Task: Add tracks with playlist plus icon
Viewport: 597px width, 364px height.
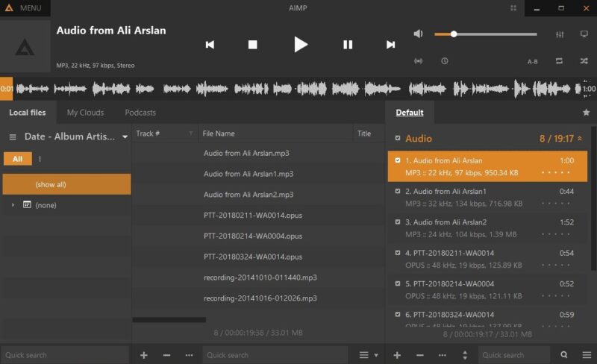Action: tap(397, 355)
